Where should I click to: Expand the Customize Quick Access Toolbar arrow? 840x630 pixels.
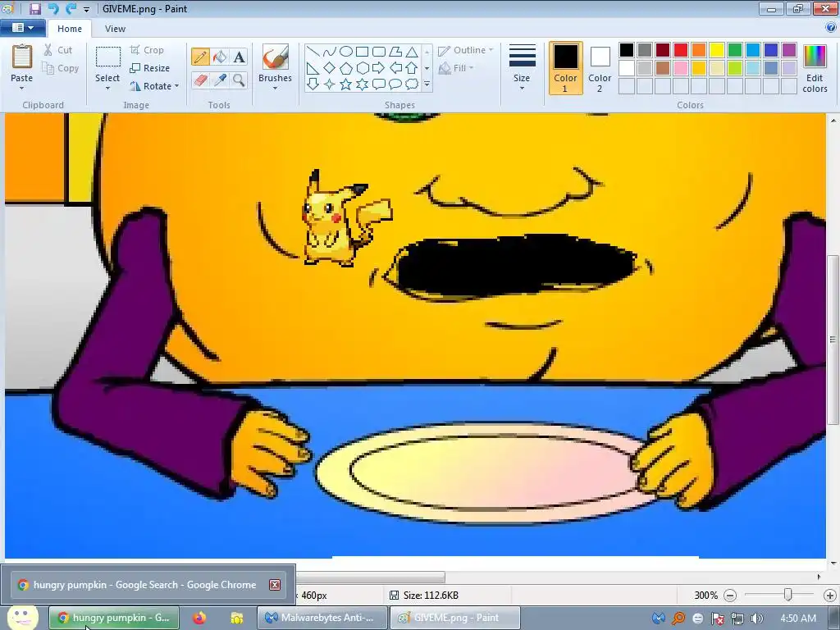pos(87,10)
